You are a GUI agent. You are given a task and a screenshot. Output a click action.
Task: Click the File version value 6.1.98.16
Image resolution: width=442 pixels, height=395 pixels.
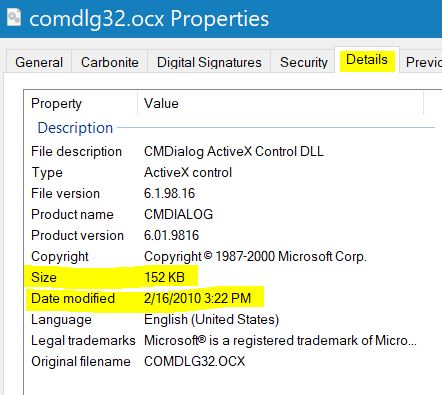click(169, 194)
